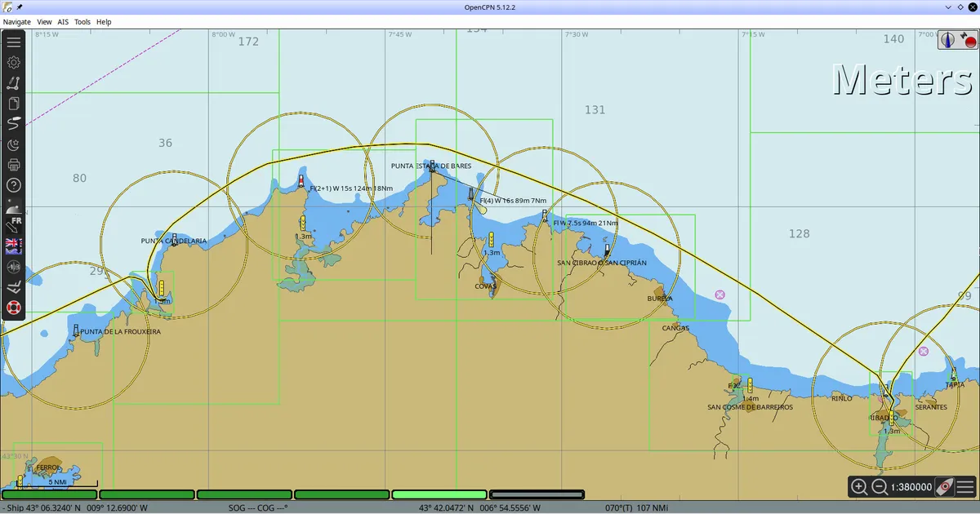Open the About help question icon
This screenshot has width=980, height=514.
(x=13, y=185)
